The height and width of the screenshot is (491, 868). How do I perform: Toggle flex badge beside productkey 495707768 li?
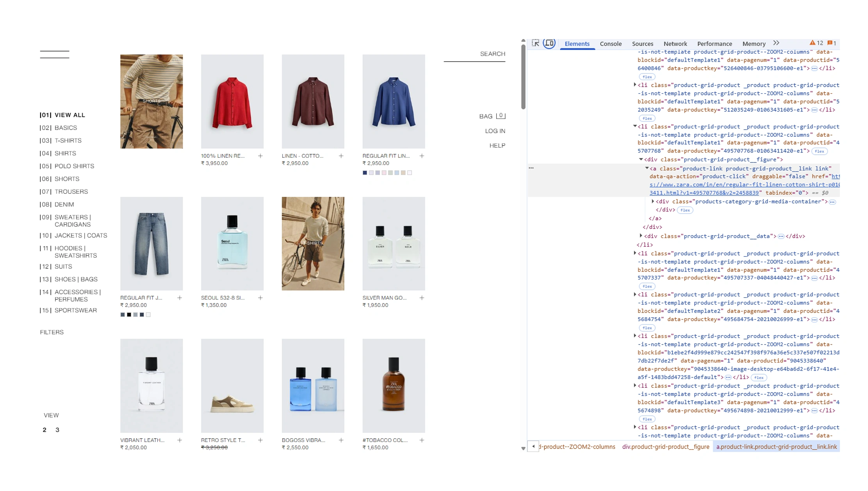820,151
